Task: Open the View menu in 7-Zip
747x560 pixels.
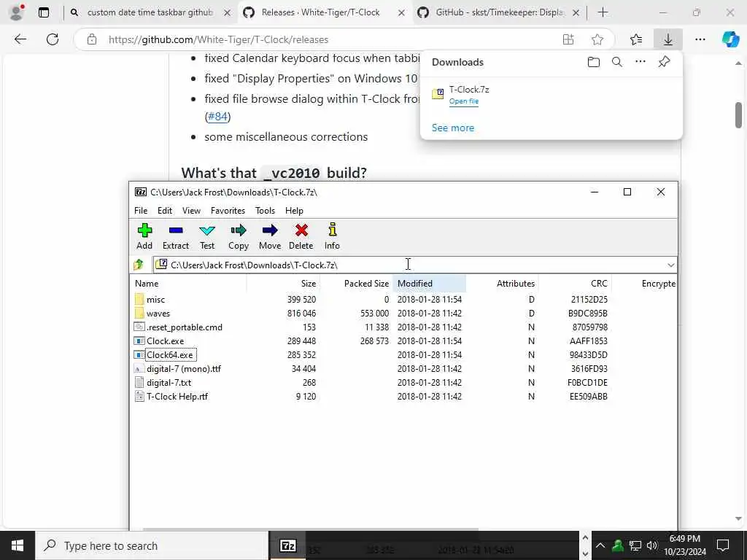Action: (x=191, y=211)
